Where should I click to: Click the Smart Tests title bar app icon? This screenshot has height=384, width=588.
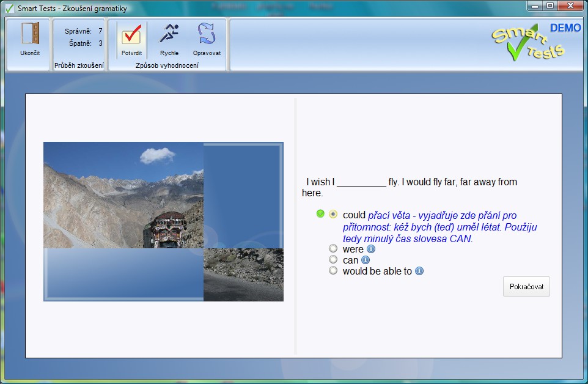coord(9,8)
